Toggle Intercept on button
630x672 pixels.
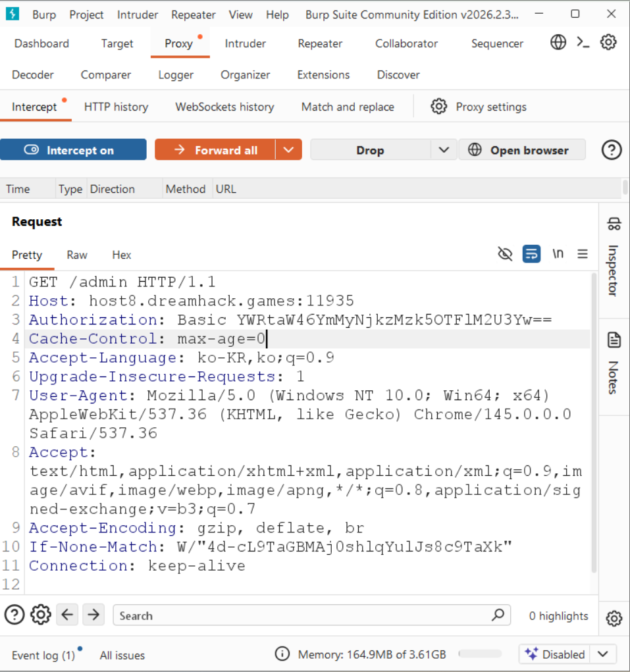(x=73, y=150)
